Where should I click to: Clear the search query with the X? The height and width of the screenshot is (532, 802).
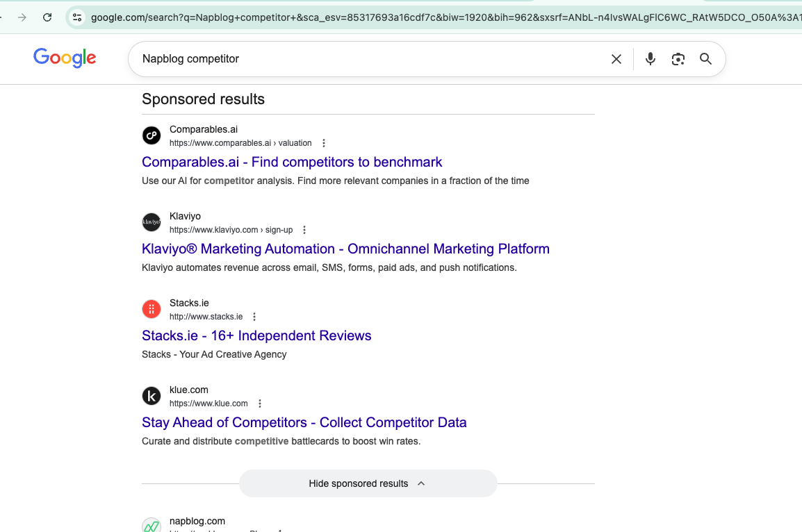(x=616, y=59)
